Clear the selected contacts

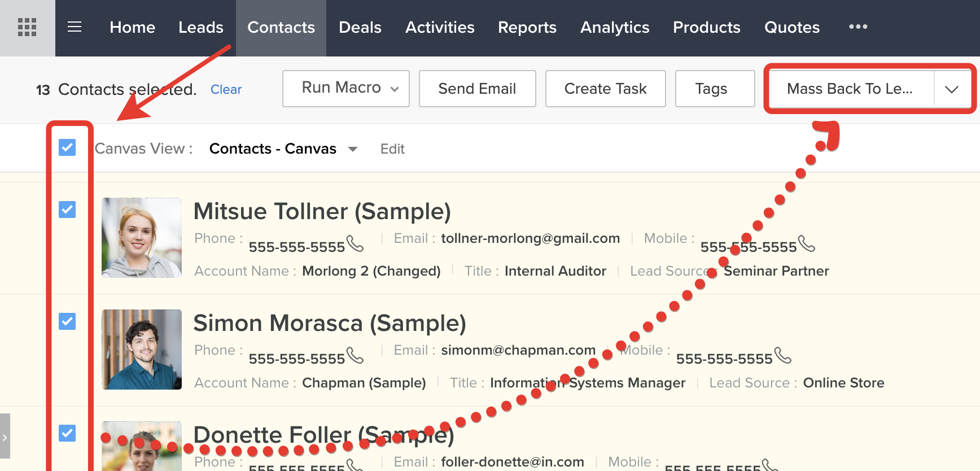pos(226,89)
